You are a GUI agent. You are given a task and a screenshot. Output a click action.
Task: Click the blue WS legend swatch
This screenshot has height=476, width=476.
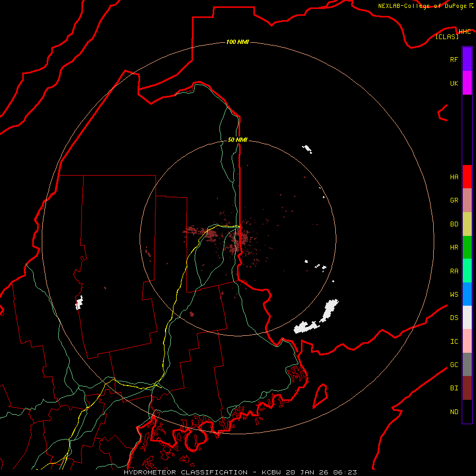(x=467, y=294)
